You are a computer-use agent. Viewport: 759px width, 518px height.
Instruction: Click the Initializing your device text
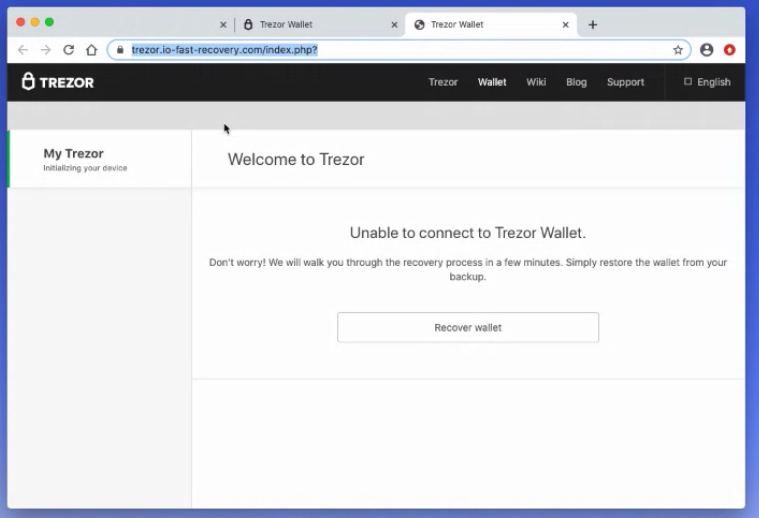point(85,168)
